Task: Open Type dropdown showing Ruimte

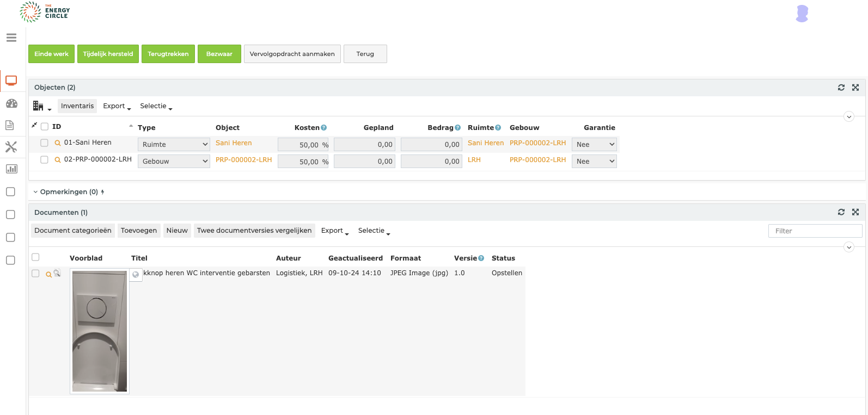Action: pyautogui.click(x=174, y=145)
